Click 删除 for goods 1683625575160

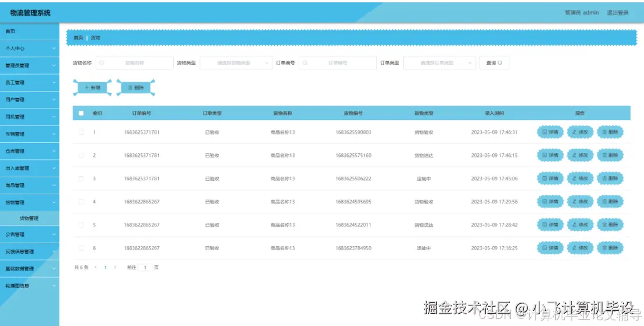pos(610,155)
